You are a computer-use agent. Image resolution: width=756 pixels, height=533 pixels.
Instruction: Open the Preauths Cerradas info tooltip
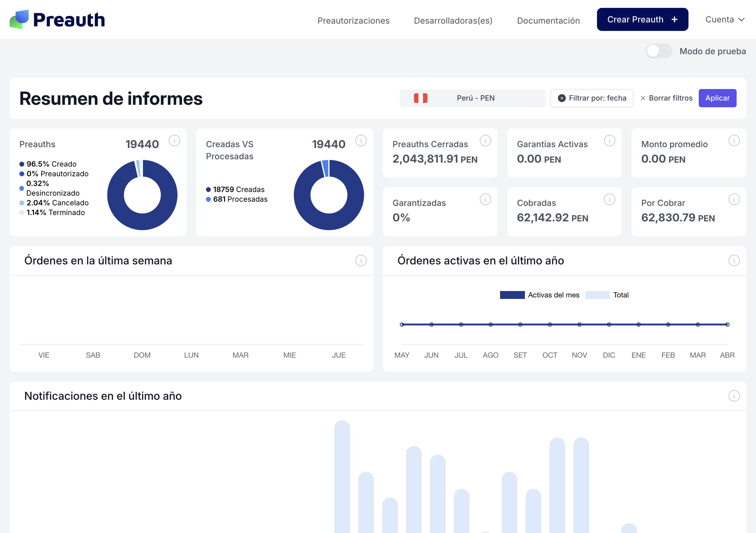(x=485, y=140)
